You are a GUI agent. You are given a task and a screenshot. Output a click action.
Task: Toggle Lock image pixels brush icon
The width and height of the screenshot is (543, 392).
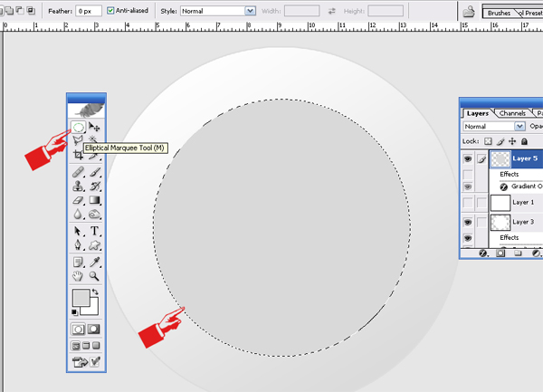click(x=500, y=141)
